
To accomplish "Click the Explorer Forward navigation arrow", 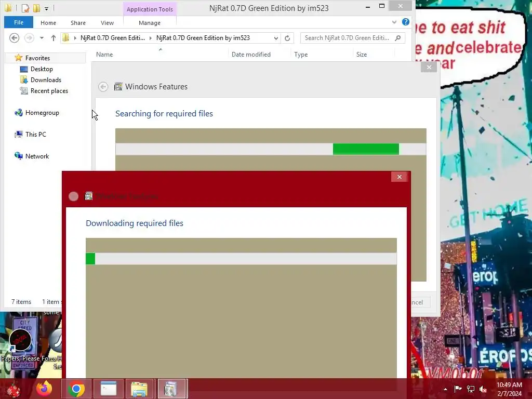I will [29, 38].
